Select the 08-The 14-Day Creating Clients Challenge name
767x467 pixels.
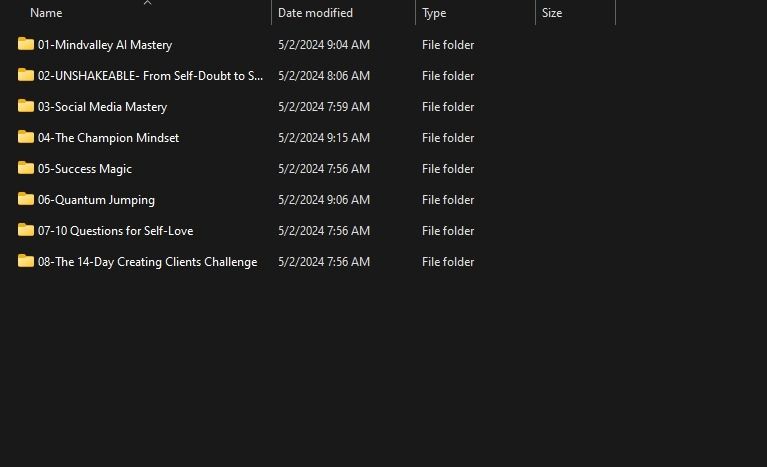click(x=147, y=262)
